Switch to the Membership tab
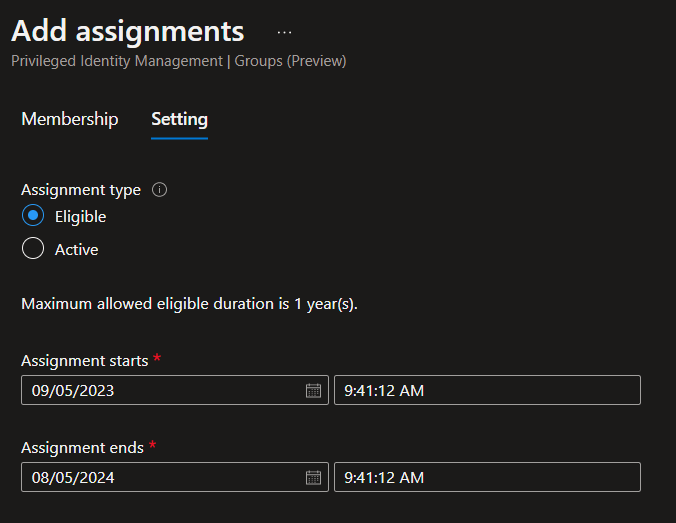Screen dimensions: 676x523 70,119
